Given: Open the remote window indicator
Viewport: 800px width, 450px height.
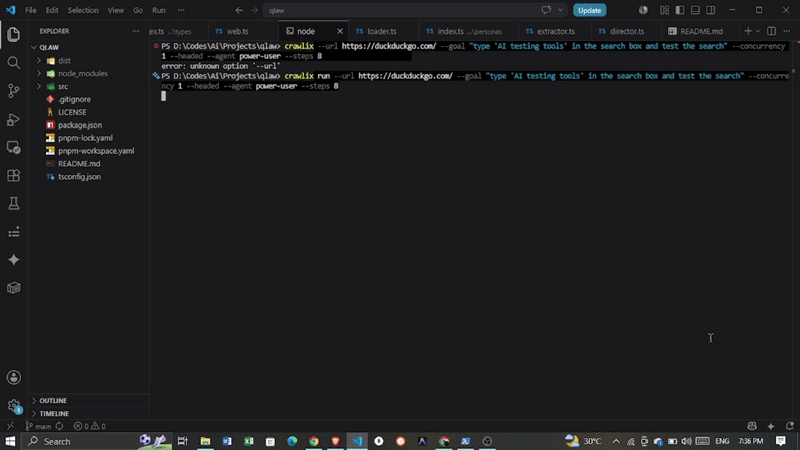Looking at the screenshot, I should (10, 426).
